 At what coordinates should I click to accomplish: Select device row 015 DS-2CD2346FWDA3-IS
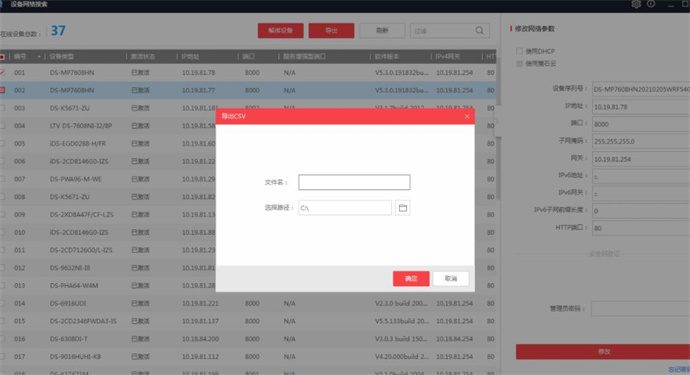tap(248, 321)
